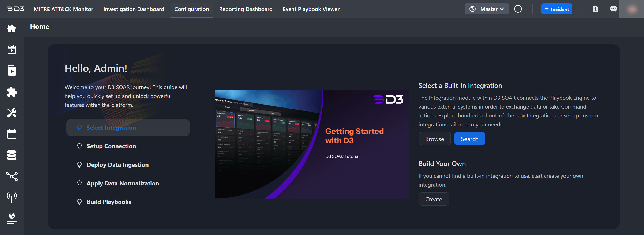This screenshot has height=235, width=644.
Task: Click Create to build your own integration
Action: tap(434, 199)
